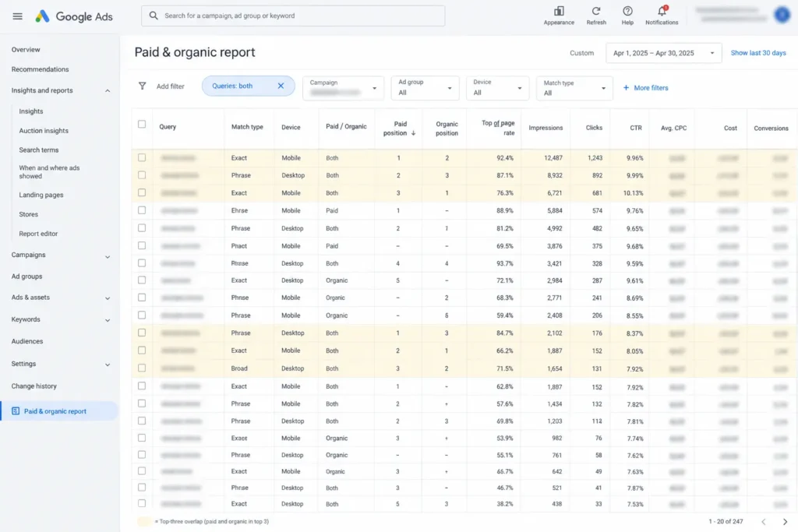The image size is (798, 532).
Task: Sort by Organic position column header
Action: point(447,129)
